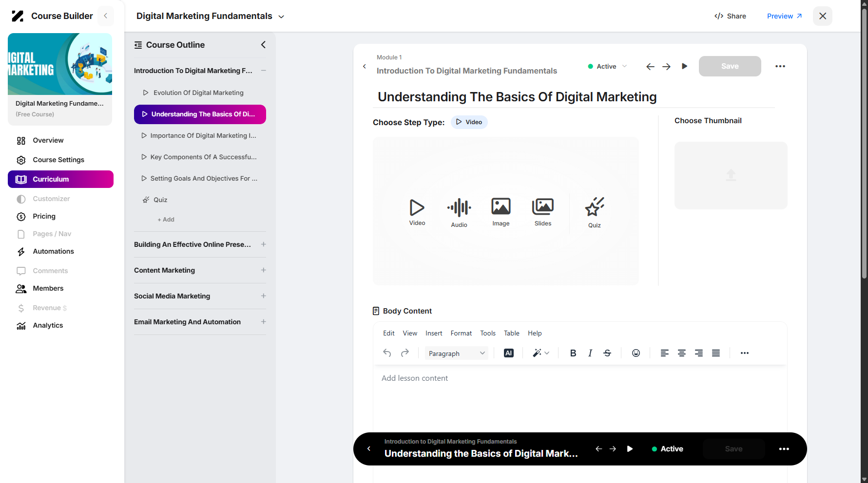Open the Digital Marketing Fundamentals course dropdown
Screen dimensions: 868x483
coord(210,16)
